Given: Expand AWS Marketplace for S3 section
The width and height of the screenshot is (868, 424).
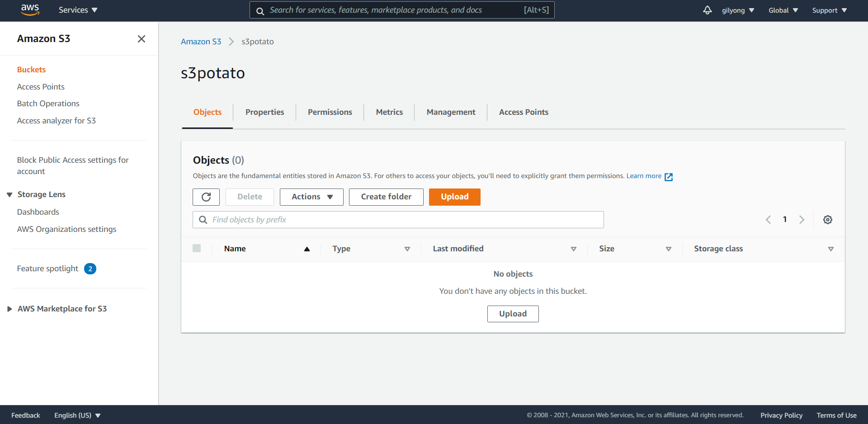Looking at the screenshot, I should pyautogui.click(x=9, y=309).
